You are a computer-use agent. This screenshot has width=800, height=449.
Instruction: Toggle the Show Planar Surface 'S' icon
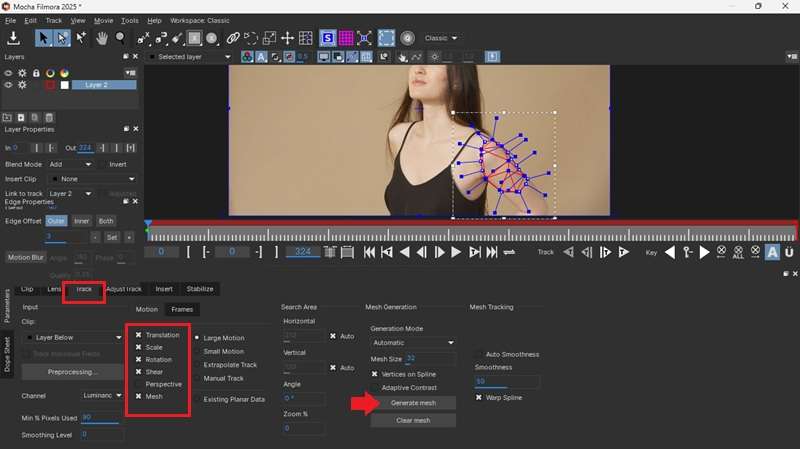click(328, 38)
